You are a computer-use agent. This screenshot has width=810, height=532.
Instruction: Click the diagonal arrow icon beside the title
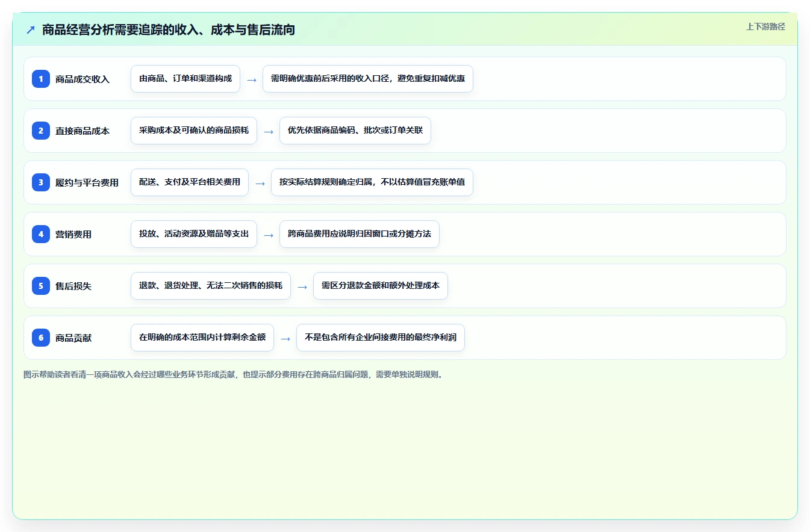pos(31,29)
